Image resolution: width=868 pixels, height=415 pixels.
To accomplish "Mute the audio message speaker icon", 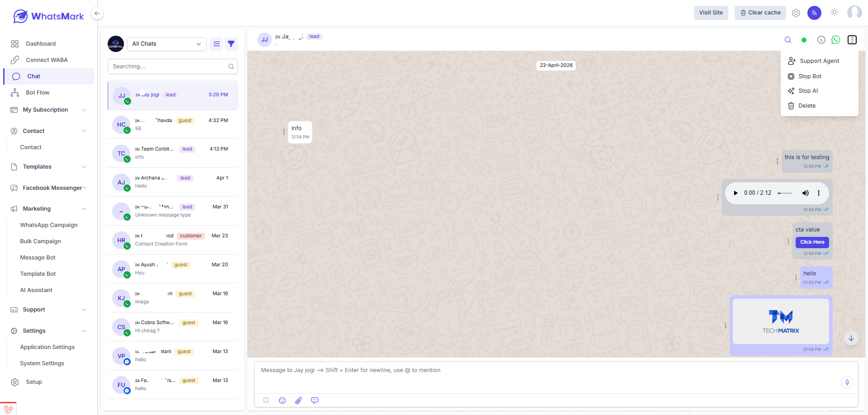I will coord(806,193).
